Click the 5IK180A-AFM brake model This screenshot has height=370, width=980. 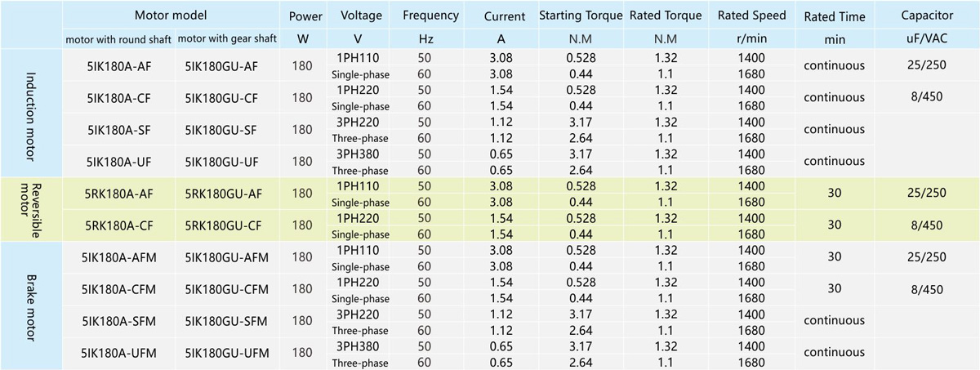click(118, 256)
